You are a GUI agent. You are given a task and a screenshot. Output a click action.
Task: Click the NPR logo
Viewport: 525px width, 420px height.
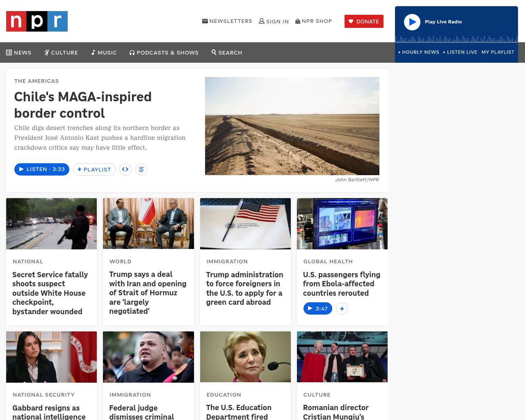[37, 21]
